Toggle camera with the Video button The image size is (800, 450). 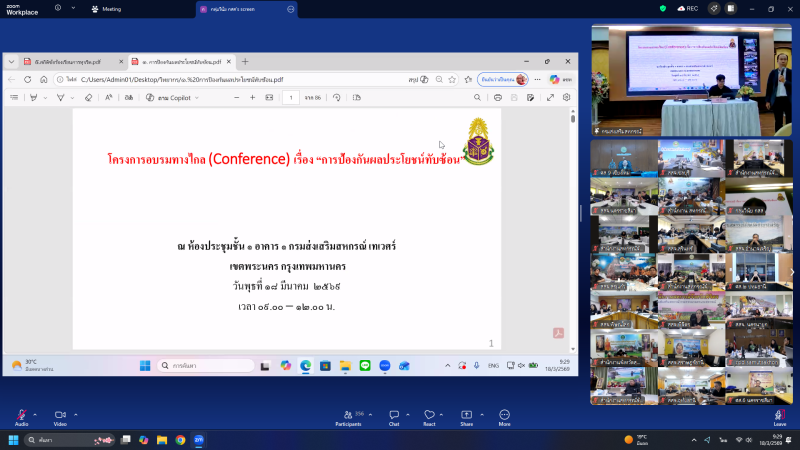(x=59, y=415)
